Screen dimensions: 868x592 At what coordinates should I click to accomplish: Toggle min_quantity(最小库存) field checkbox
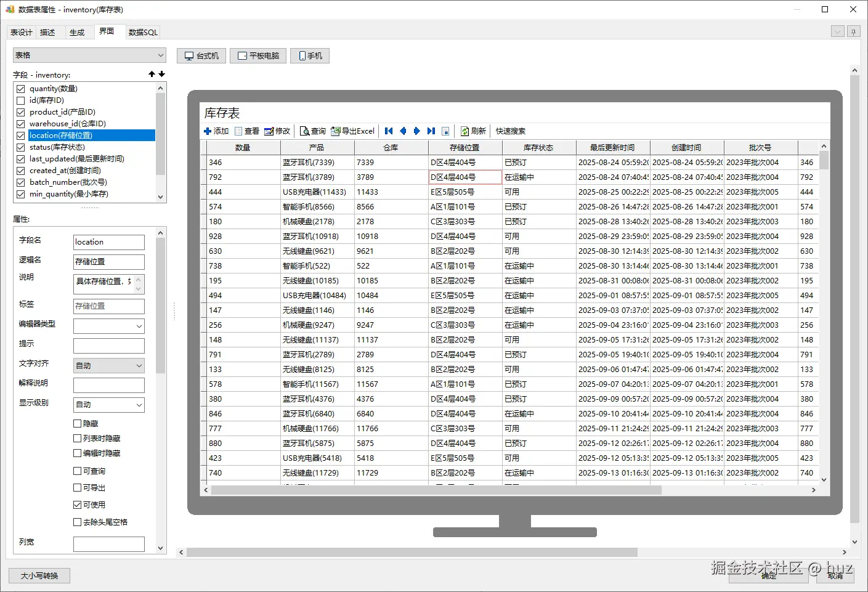click(21, 194)
